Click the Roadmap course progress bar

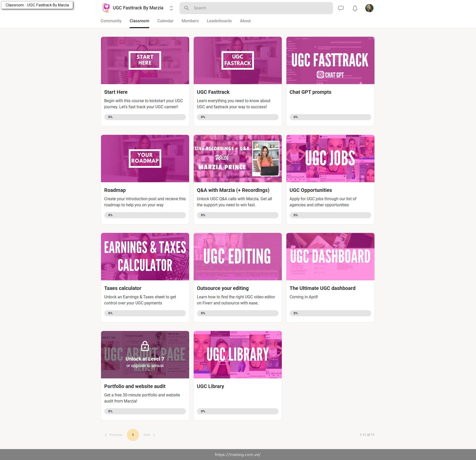145,215
